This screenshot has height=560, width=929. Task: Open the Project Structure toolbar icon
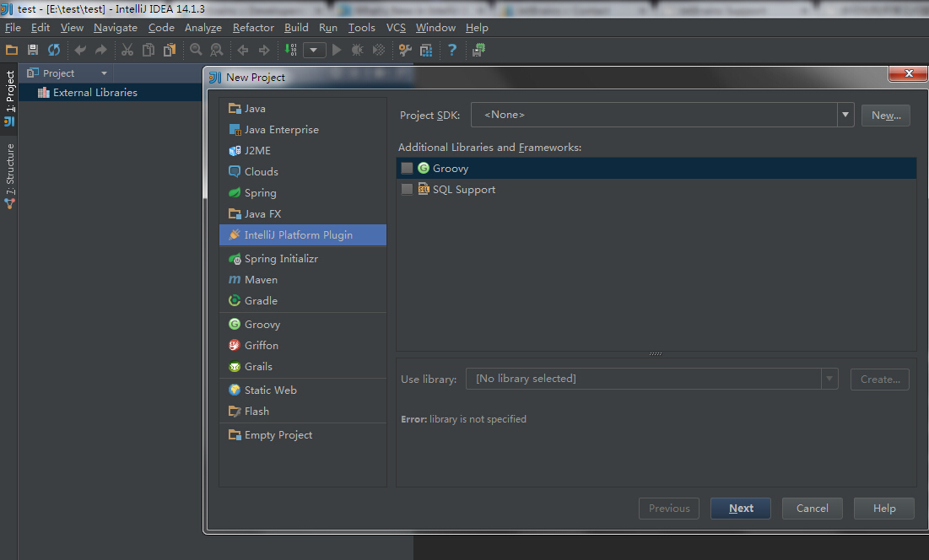coord(426,51)
